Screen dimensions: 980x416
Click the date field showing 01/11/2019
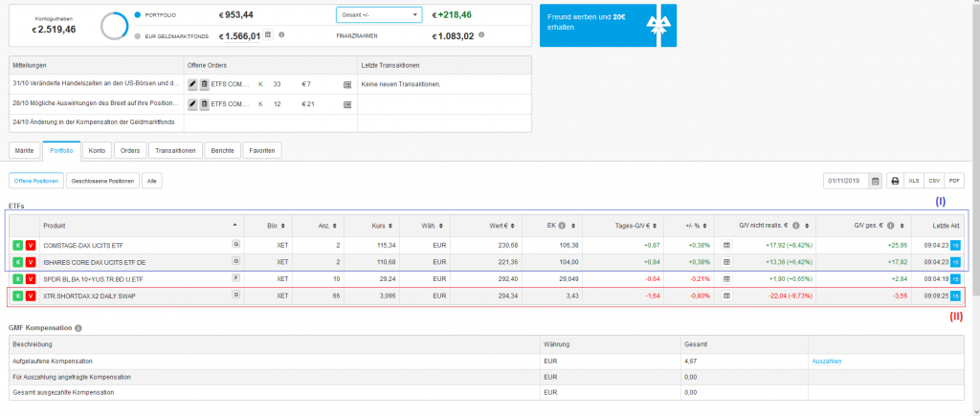[845, 181]
